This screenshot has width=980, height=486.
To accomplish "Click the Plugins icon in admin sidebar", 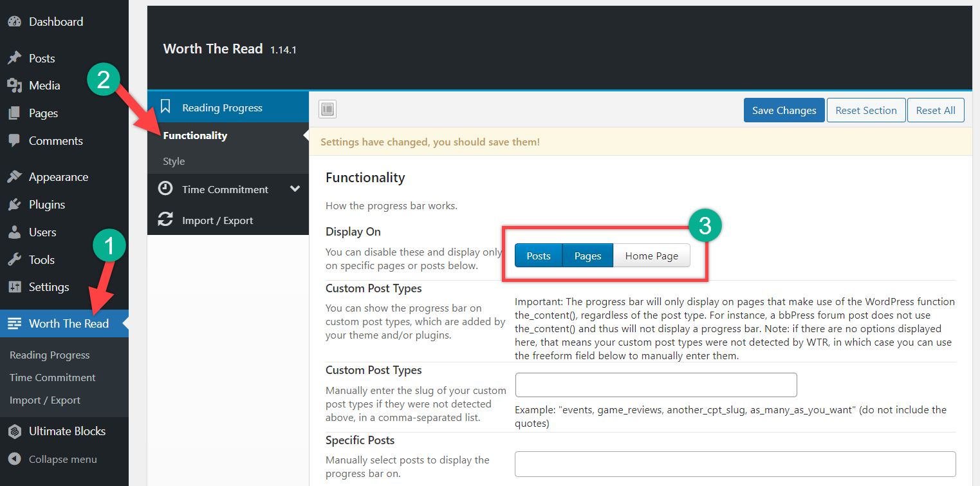I will click(15, 204).
